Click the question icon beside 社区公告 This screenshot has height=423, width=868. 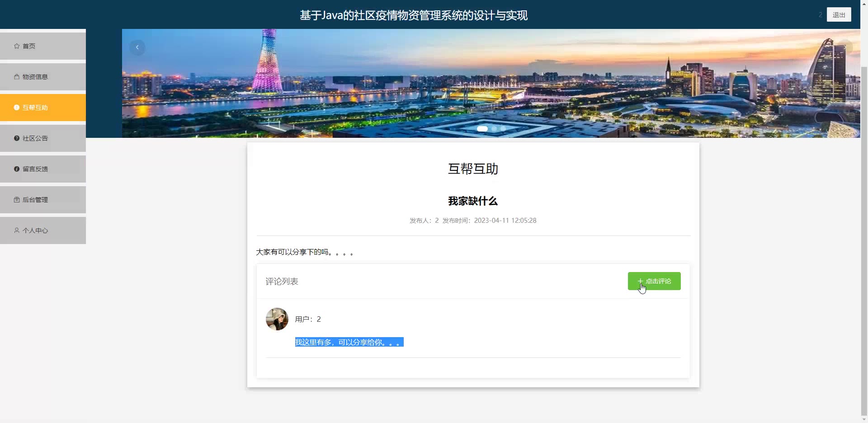coord(17,138)
